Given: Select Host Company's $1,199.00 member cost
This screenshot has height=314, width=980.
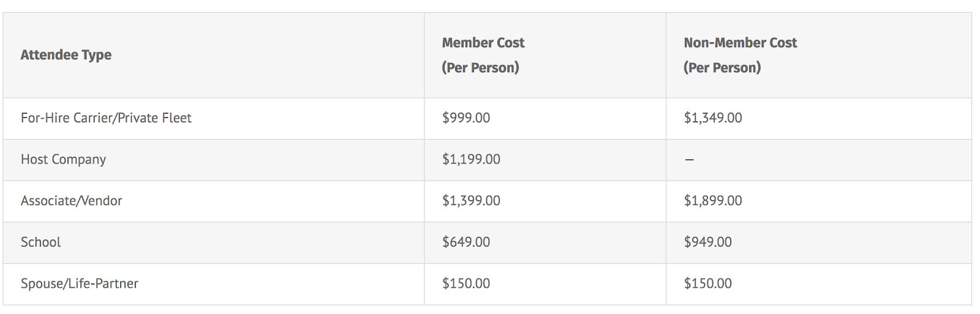Looking at the screenshot, I should 471,160.
